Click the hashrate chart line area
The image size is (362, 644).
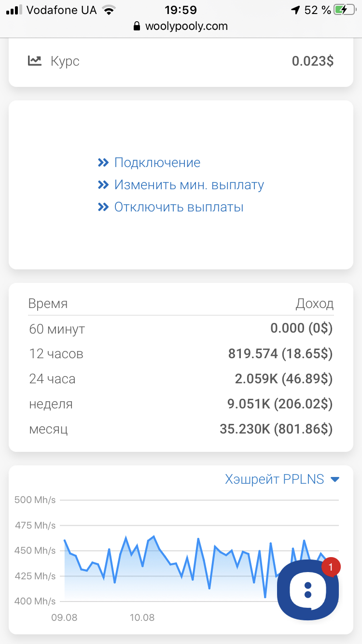tap(169, 565)
